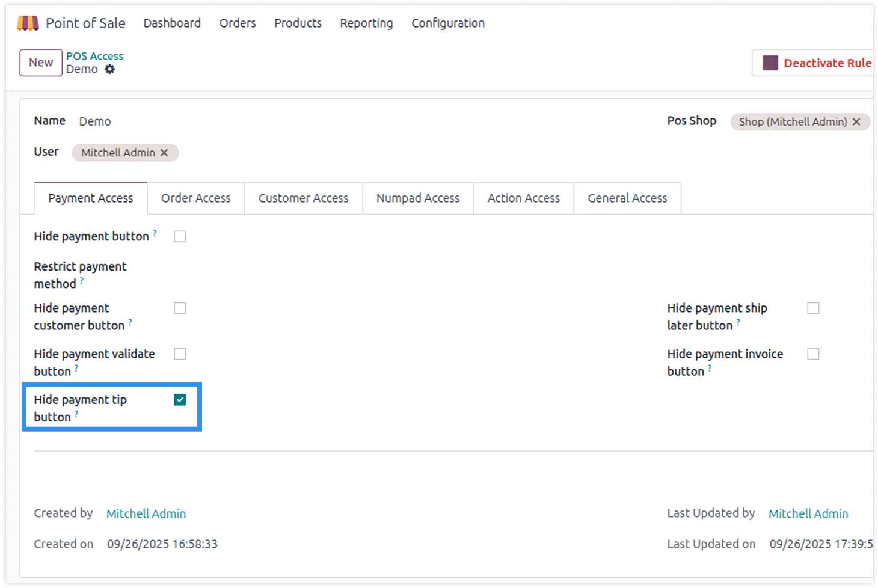Remove Mitchell Admin tag from User field
This screenshot has width=878, height=588.
(164, 153)
